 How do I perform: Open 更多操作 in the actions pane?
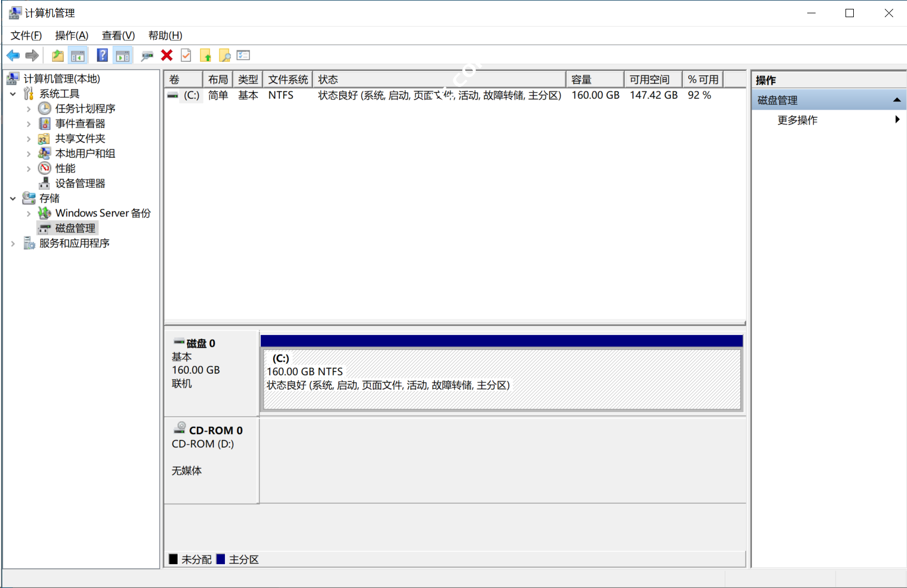tap(797, 120)
